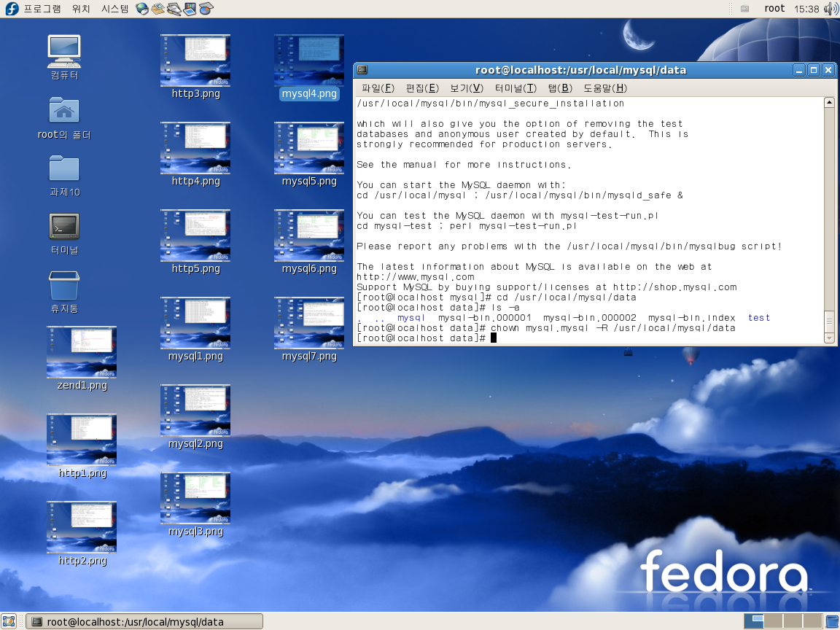Expand the 위치 places menu
Image resolution: width=840 pixels, height=630 pixels.
(x=81, y=9)
